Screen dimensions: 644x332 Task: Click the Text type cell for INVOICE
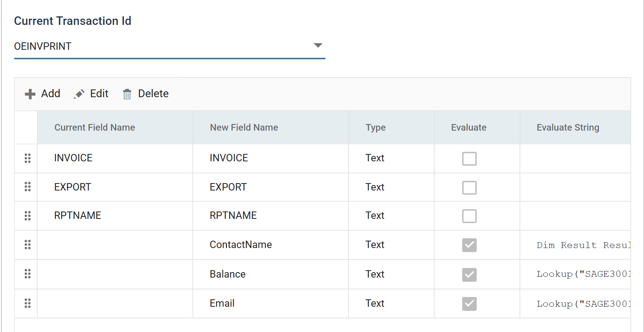point(391,158)
